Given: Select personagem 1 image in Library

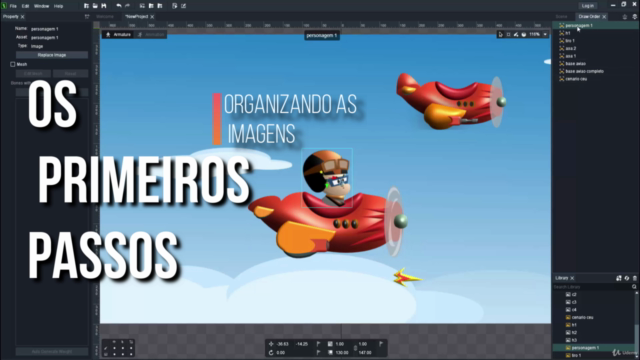Looking at the screenshot, I should click(x=593, y=348).
